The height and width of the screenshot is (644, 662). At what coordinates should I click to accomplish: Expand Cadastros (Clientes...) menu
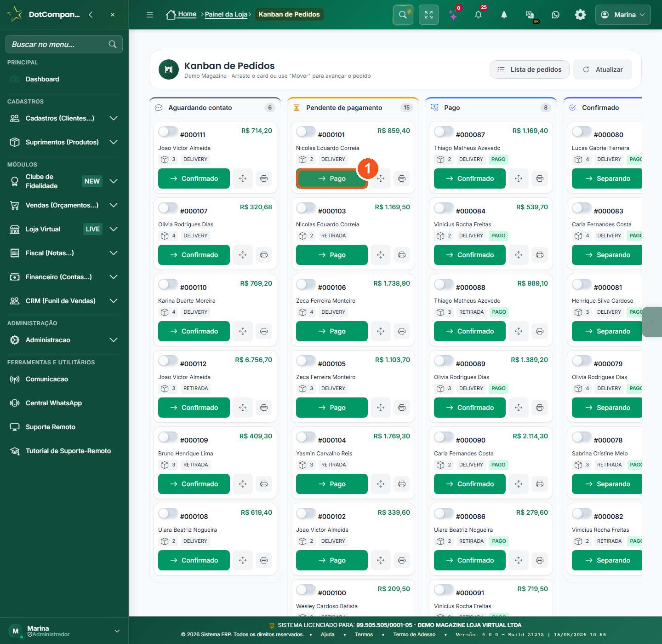click(x=64, y=118)
